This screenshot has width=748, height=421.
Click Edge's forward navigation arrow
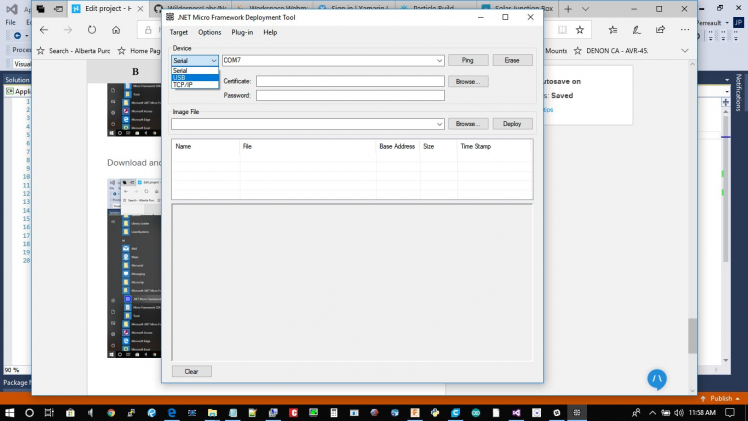coord(68,30)
